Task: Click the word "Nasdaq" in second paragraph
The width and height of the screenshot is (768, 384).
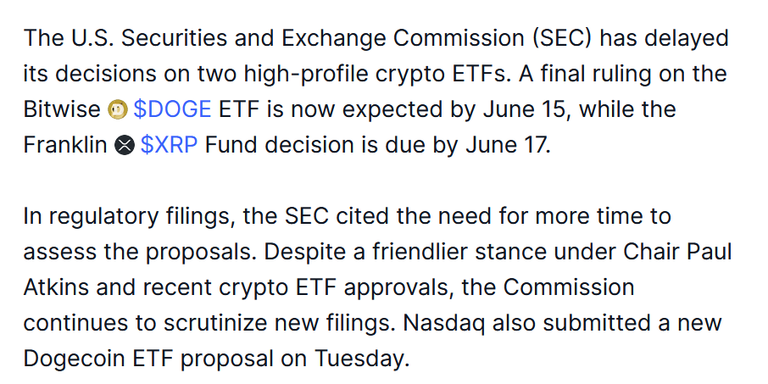Action: (445, 324)
